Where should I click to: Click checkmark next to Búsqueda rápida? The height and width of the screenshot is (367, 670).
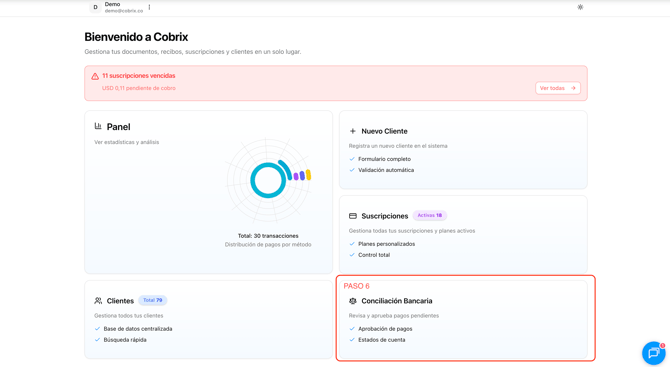[x=97, y=340]
